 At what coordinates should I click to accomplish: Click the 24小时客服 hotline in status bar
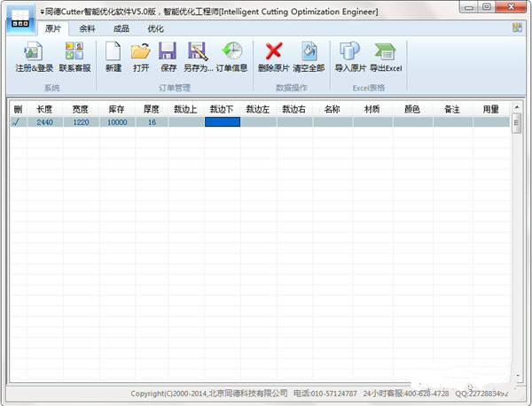(406, 394)
